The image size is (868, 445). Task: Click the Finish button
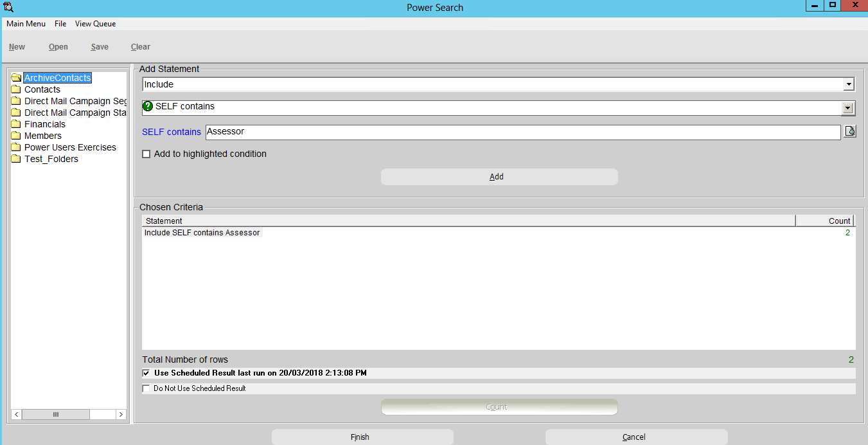click(362, 437)
